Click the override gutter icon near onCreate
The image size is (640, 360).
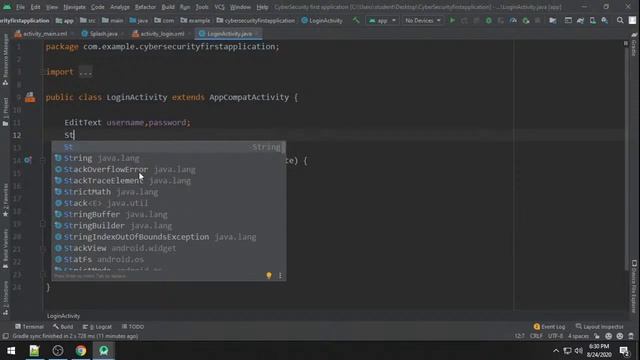(x=27, y=160)
